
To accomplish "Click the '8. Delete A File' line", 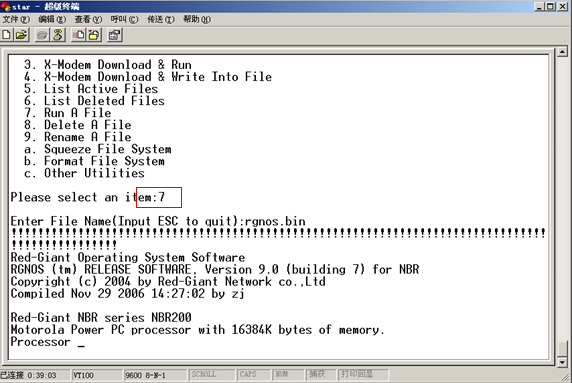I will pyautogui.click(x=77, y=125).
